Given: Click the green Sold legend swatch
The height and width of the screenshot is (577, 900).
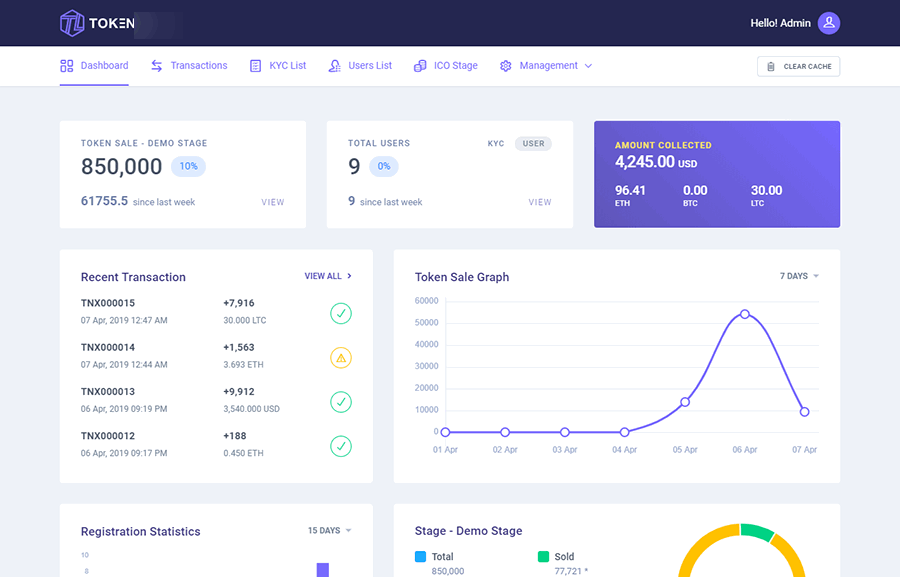Looking at the screenshot, I should click(x=543, y=556).
